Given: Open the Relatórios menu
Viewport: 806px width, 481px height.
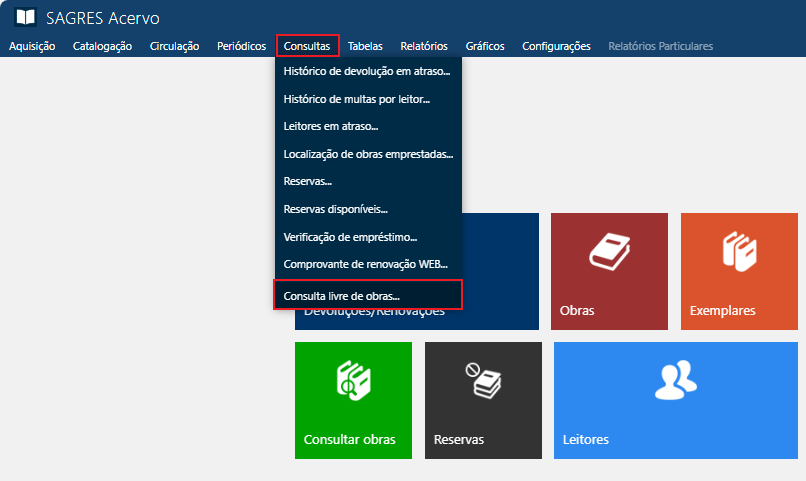Looking at the screenshot, I should (424, 46).
